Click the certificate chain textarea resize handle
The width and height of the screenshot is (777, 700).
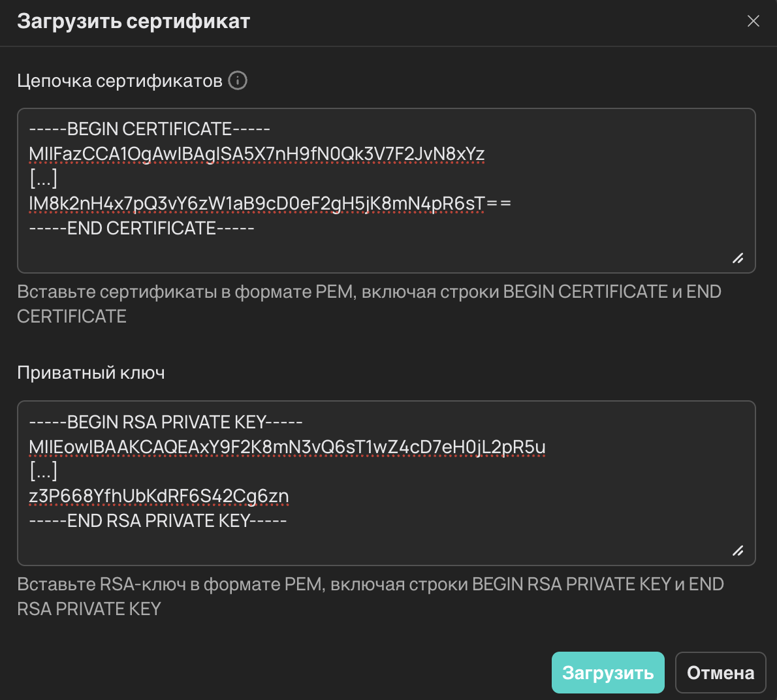click(738, 258)
